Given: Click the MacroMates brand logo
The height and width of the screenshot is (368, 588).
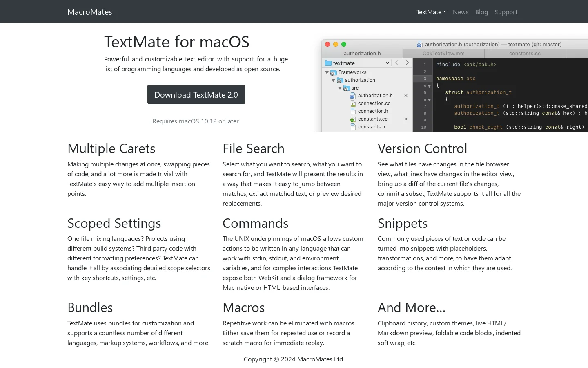Looking at the screenshot, I should (x=89, y=12).
